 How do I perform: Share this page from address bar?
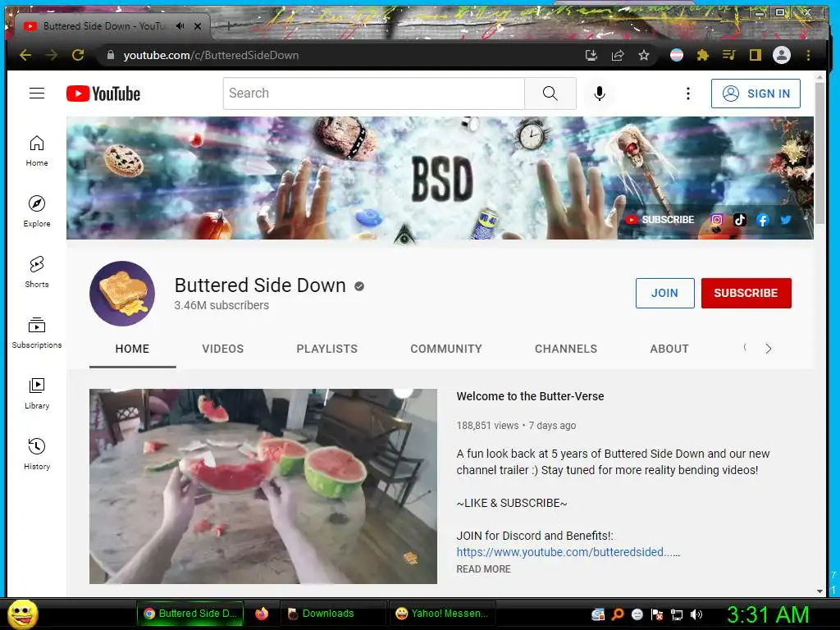(618, 55)
